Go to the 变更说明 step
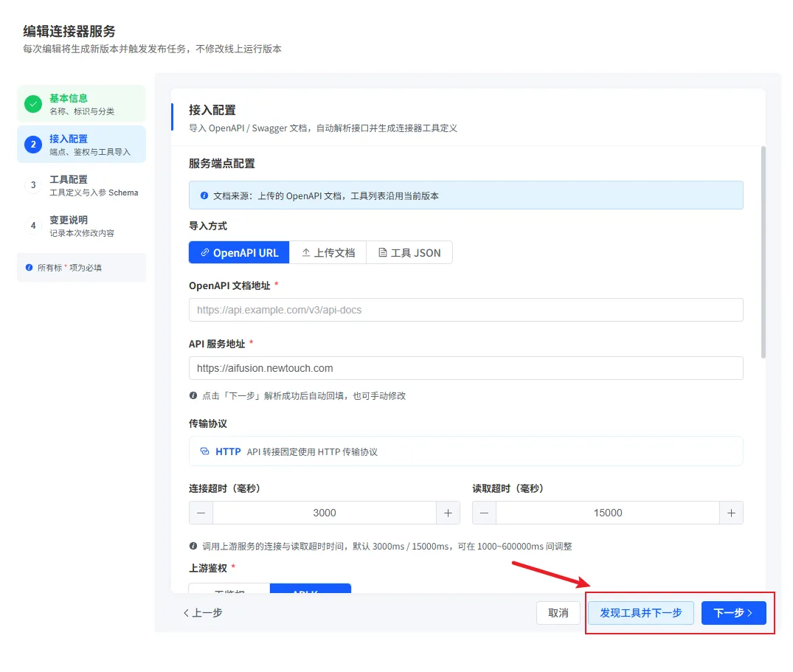 (x=81, y=226)
